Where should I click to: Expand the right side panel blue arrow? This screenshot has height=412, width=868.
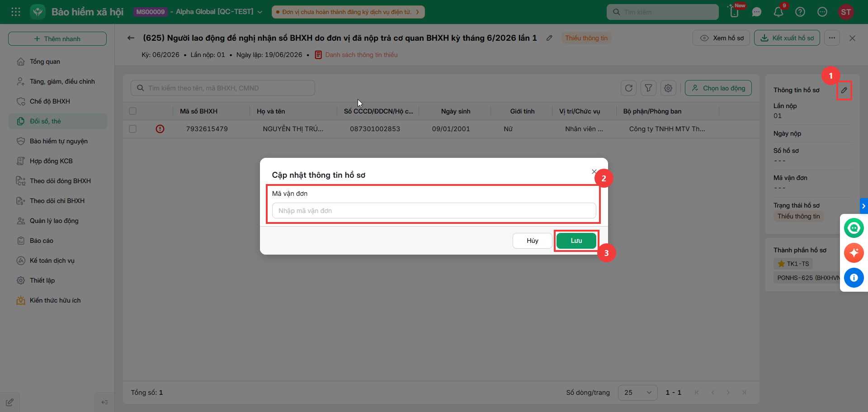(863, 206)
